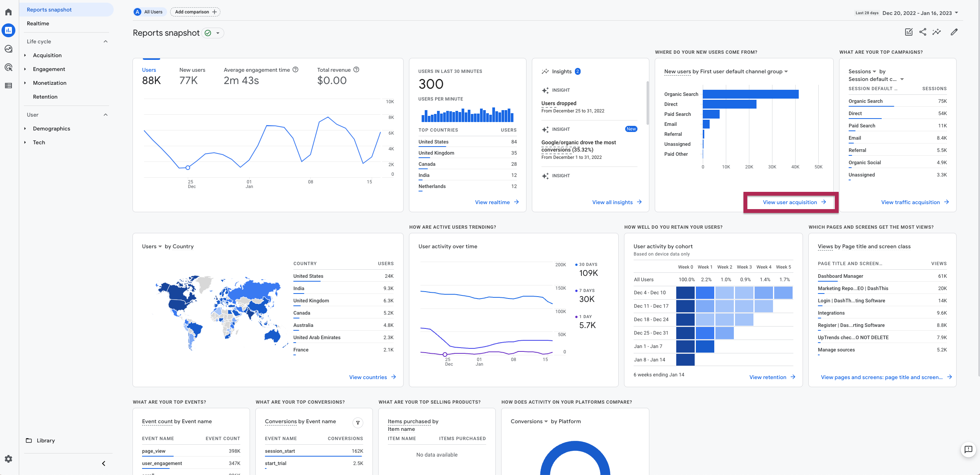The image size is (980, 475).
Task: Go to the Home icon in left rail
Action: pyautogui.click(x=8, y=12)
